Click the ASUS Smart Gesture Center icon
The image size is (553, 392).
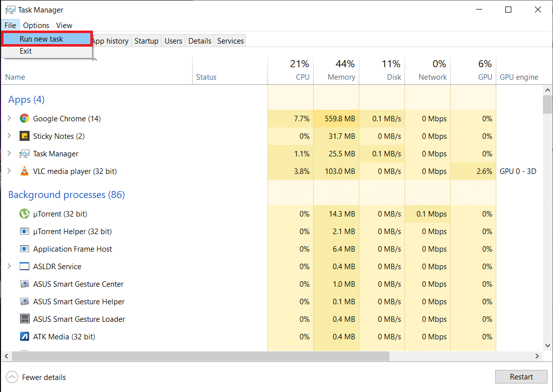click(24, 284)
